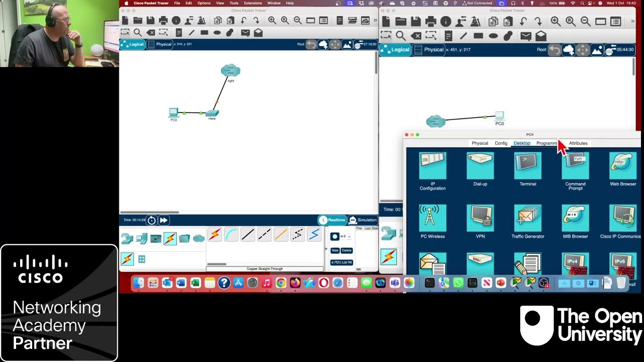Select Connections category lightning icon in left window
Viewport: 644px width, 362px height.
(x=170, y=238)
